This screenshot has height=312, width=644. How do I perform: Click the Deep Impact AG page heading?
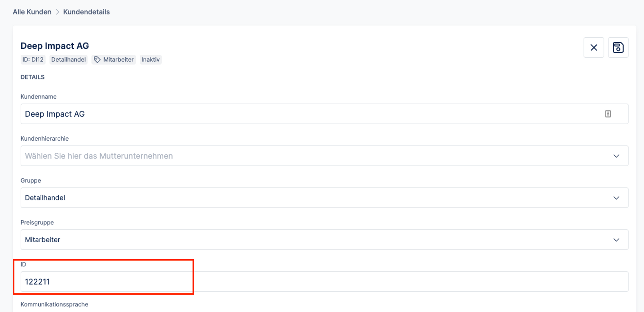(x=55, y=46)
